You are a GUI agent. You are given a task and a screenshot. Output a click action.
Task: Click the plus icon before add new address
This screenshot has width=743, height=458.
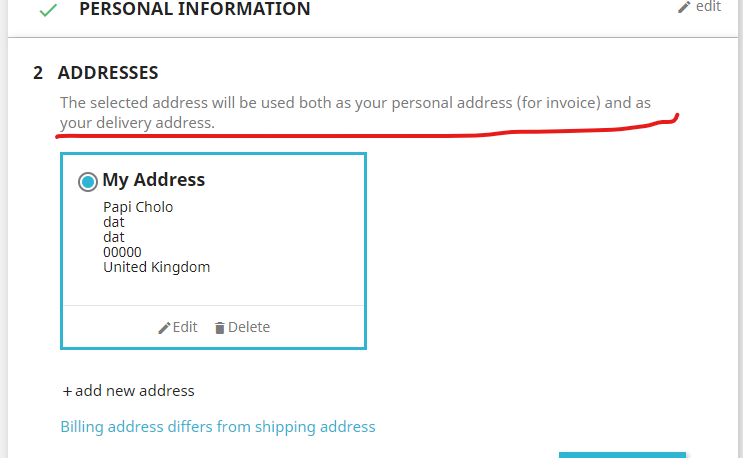68,391
